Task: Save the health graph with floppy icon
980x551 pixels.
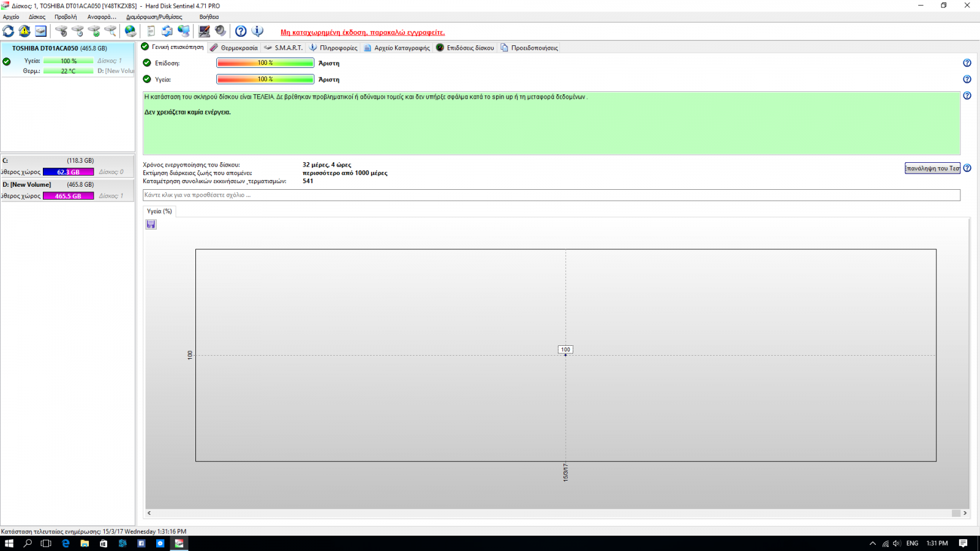Action: pyautogui.click(x=151, y=225)
